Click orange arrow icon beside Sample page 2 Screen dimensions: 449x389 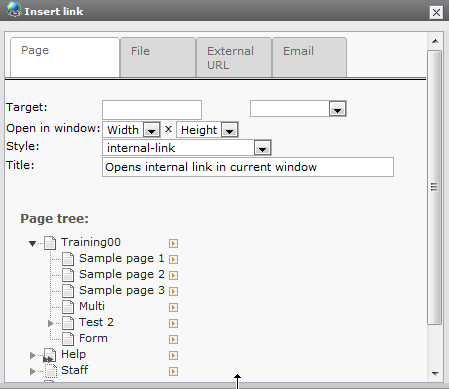coord(173,275)
